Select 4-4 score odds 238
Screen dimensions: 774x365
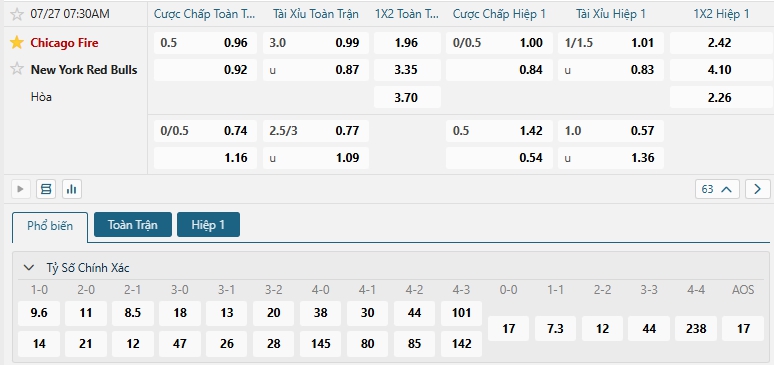click(x=696, y=328)
